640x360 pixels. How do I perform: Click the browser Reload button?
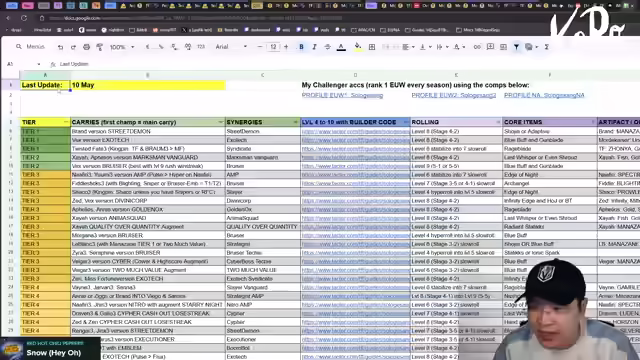coord(24,18)
